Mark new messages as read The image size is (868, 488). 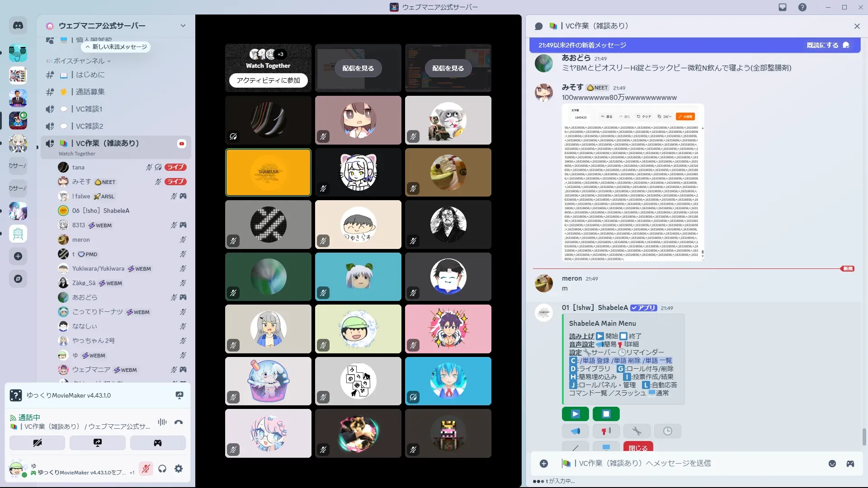[x=827, y=45]
